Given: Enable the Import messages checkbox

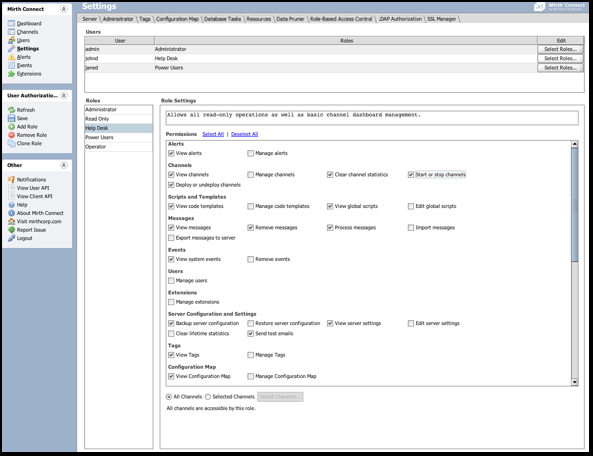Looking at the screenshot, I should coord(411,228).
